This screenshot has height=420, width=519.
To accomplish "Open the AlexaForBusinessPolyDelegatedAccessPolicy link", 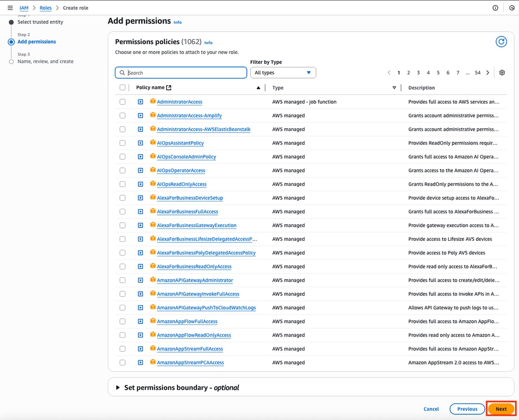I will click(x=206, y=253).
